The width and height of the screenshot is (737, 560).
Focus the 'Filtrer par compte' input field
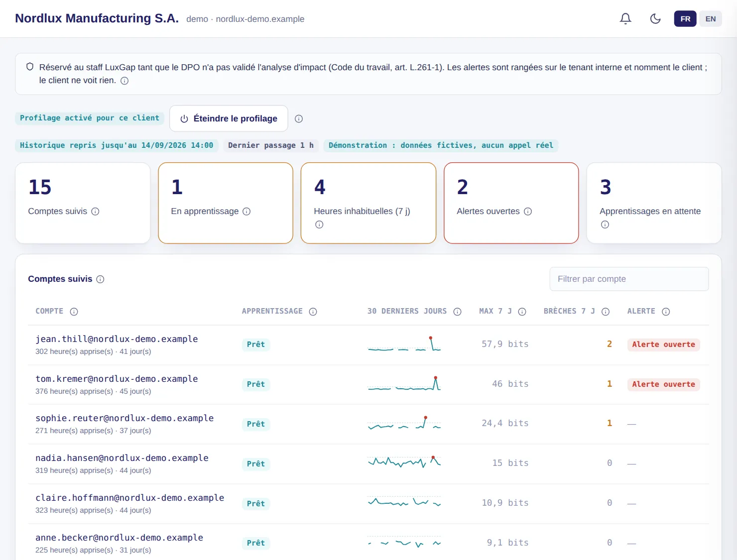629,279
